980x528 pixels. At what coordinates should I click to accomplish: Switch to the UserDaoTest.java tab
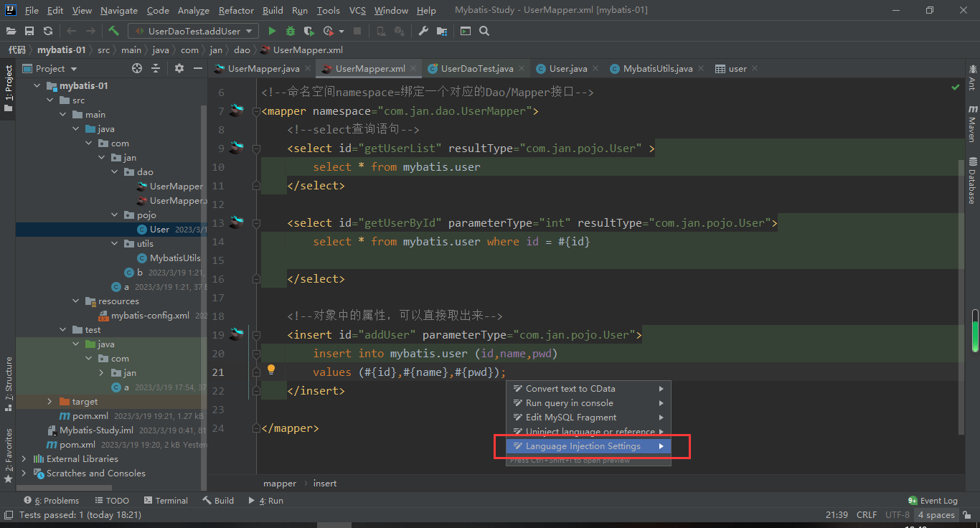(476, 69)
